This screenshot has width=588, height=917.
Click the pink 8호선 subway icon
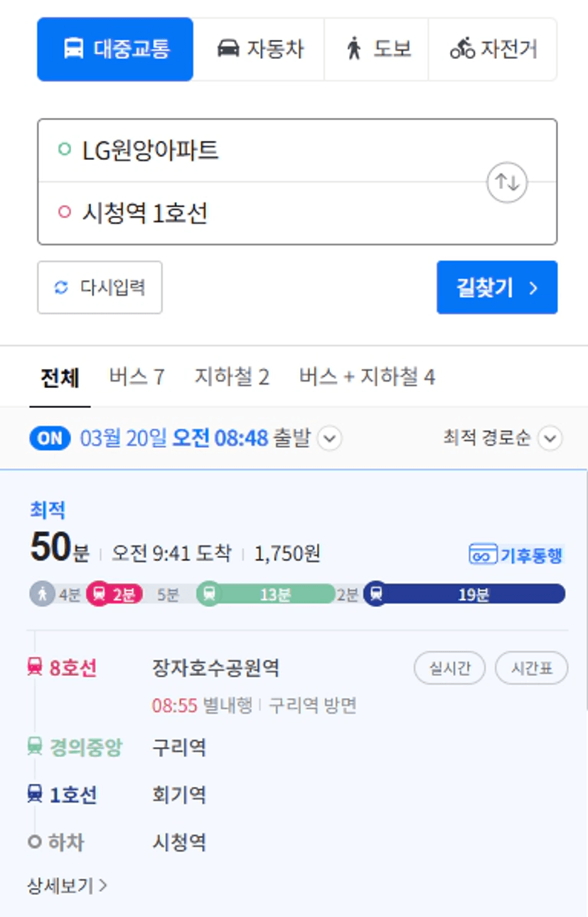click(x=35, y=667)
